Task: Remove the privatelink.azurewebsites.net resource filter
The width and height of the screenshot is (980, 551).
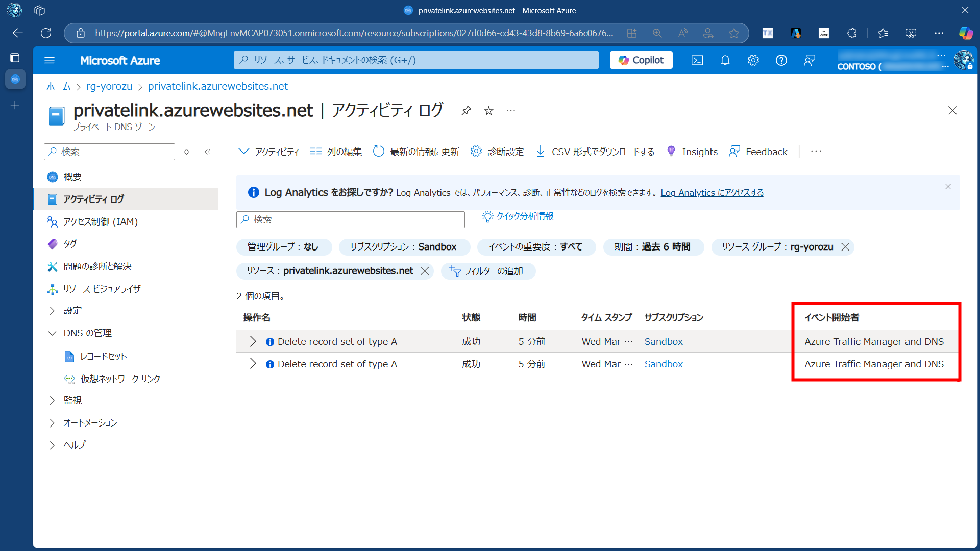Action: pos(425,271)
